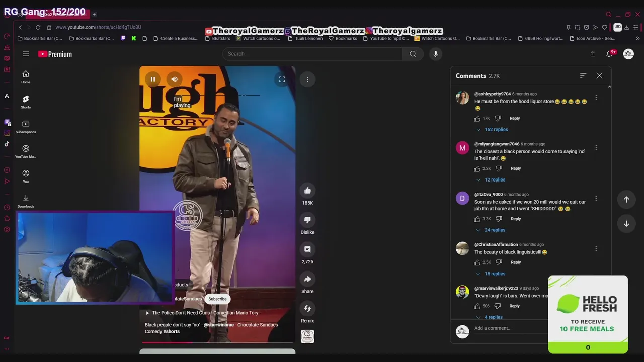
Task: Open the Create upload icon
Action: pyautogui.click(x=593, y=54)
